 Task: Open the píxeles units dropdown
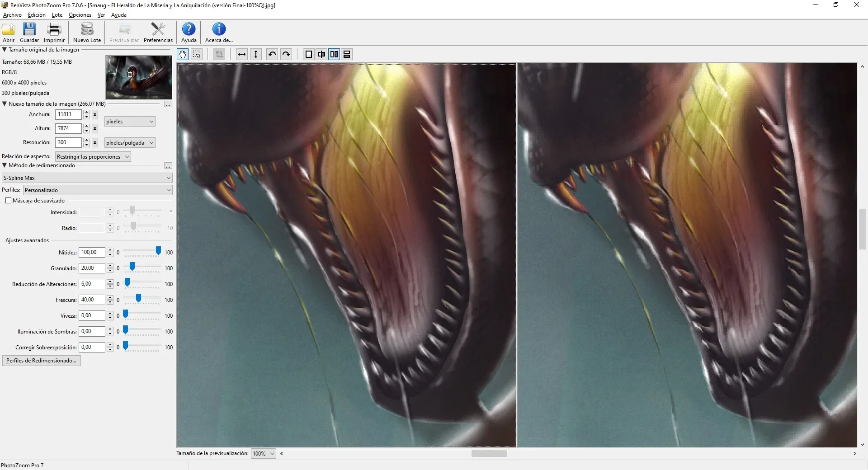[130, 122]
